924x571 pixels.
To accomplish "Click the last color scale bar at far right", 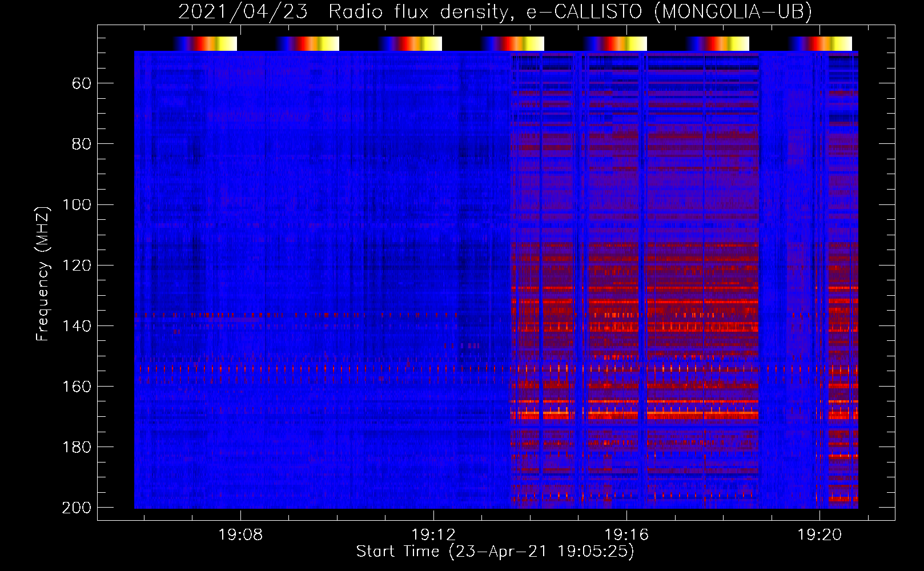I will [821, 43].
